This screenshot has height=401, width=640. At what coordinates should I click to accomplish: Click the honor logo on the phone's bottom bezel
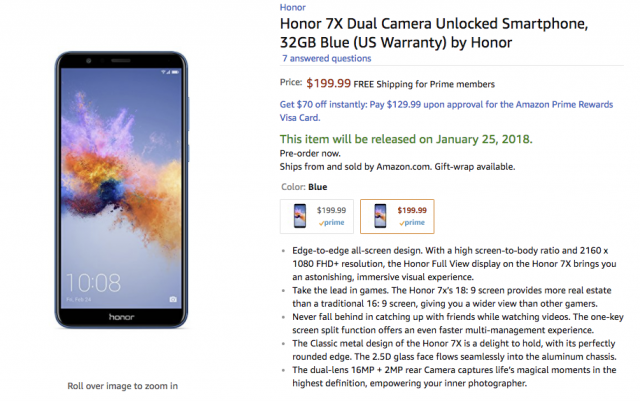(x=121, y=317)
